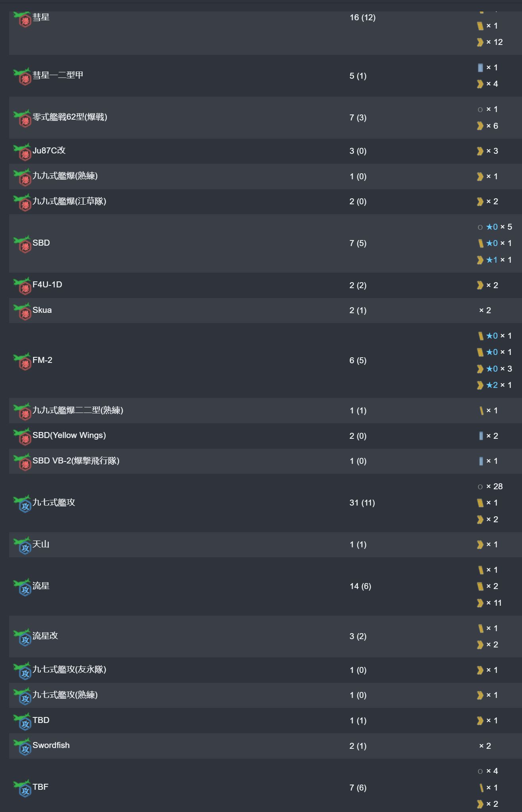This screenshot has height=812, width=522.
Task: Click the torpedo bomber icon next to 流星改
Action: [22, 637]
